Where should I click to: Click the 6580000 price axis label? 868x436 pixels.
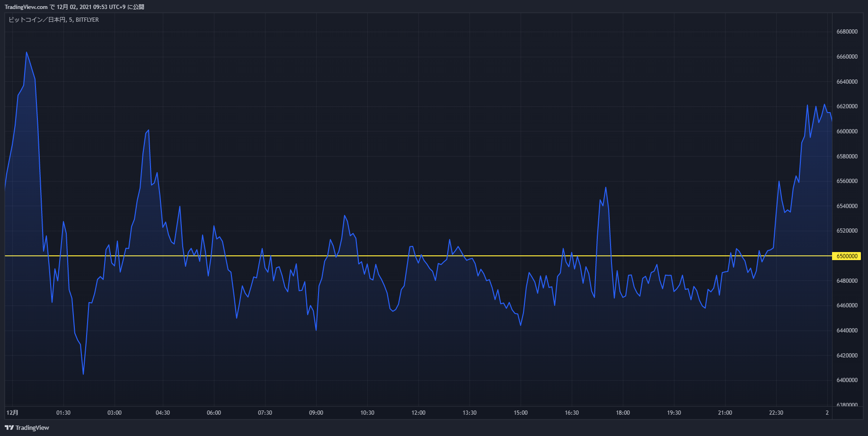pos(847,157)
